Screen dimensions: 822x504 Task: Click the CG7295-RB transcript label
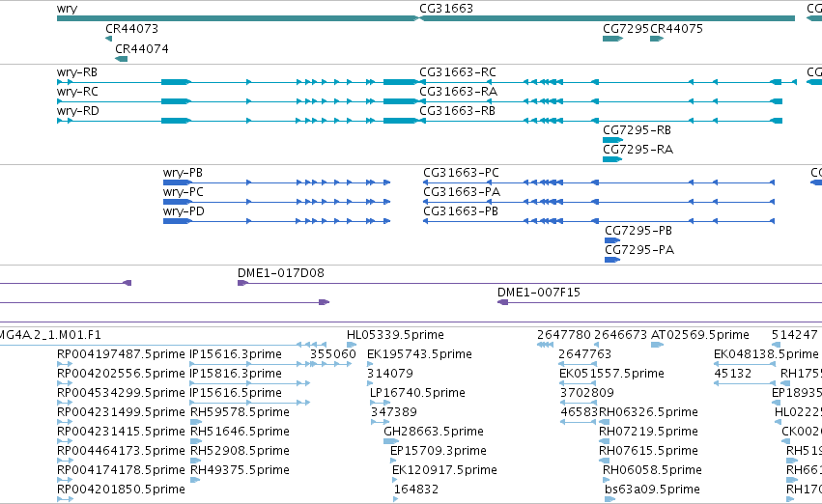pos(637,130)
